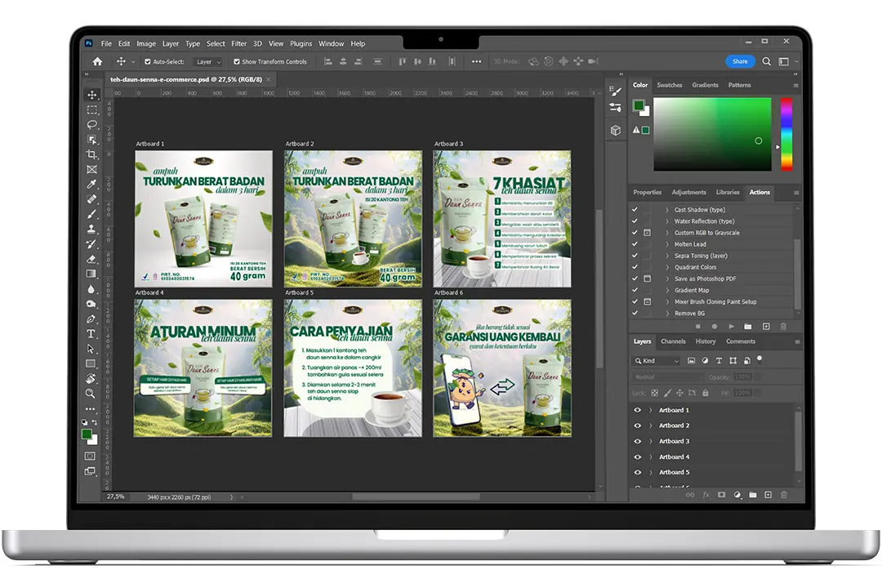Expand the Artboard 3 layer group
Screen dimensions: 882x588
(650, 441)
